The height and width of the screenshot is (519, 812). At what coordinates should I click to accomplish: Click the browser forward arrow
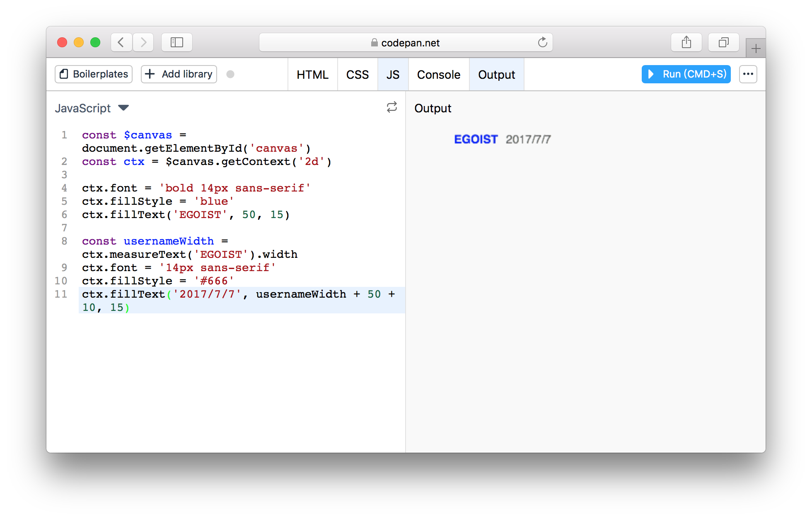pyautogui.click(x=143, y=42)
